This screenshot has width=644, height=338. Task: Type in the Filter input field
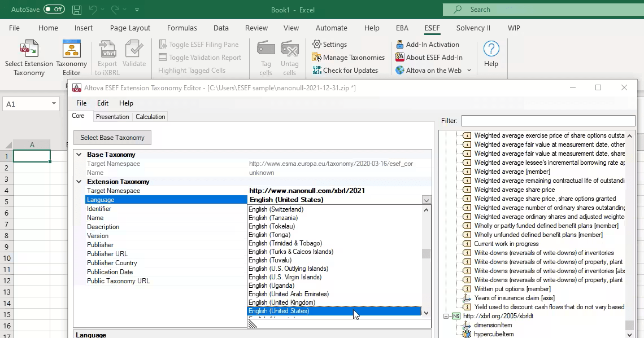[548, 120]
